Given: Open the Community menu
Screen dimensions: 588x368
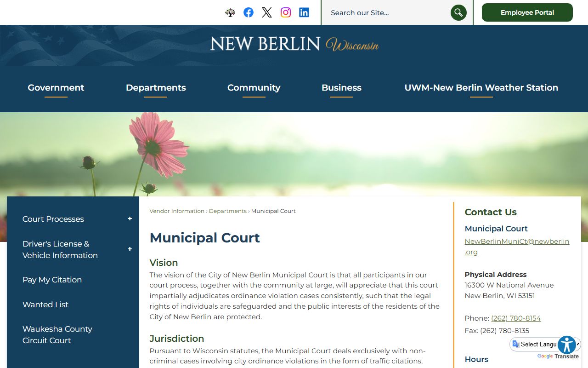Looking at the screenshot, I should coord(254,88).
